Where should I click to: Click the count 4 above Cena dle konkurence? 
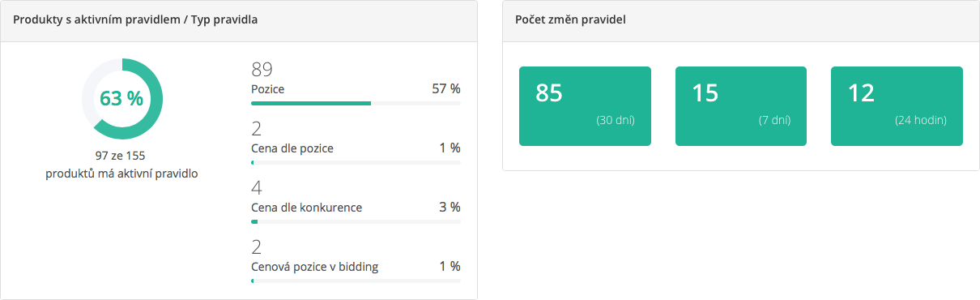tap(257, 188)
